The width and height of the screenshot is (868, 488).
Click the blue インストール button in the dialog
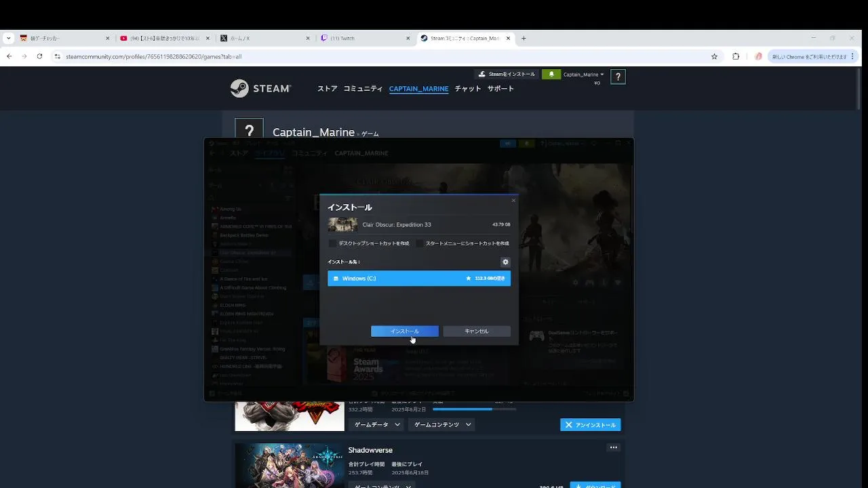404,331
